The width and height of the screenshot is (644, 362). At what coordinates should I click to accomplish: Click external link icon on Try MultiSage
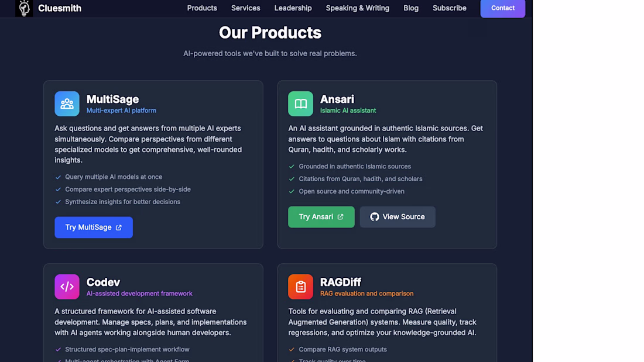point(119,227)
